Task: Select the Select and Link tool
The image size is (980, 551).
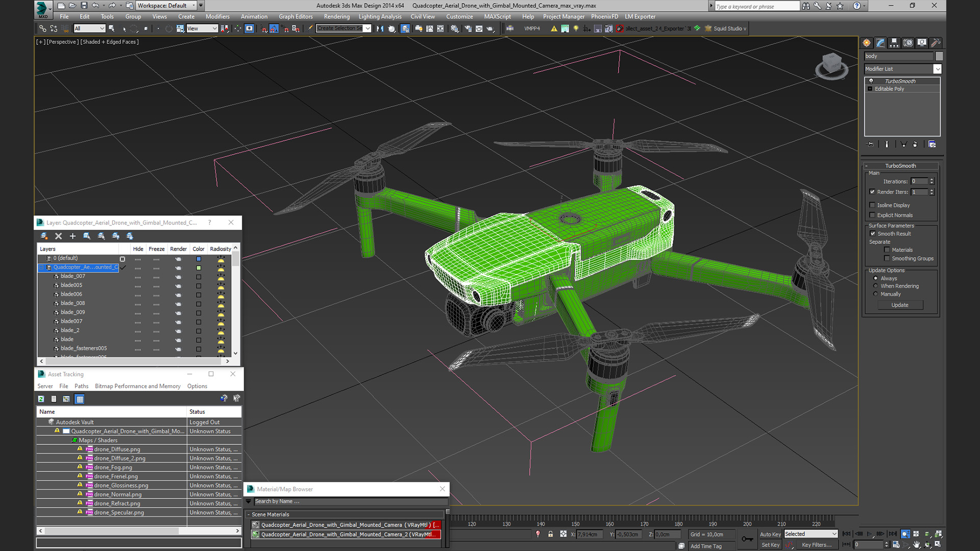Action: tap(43, 29)
